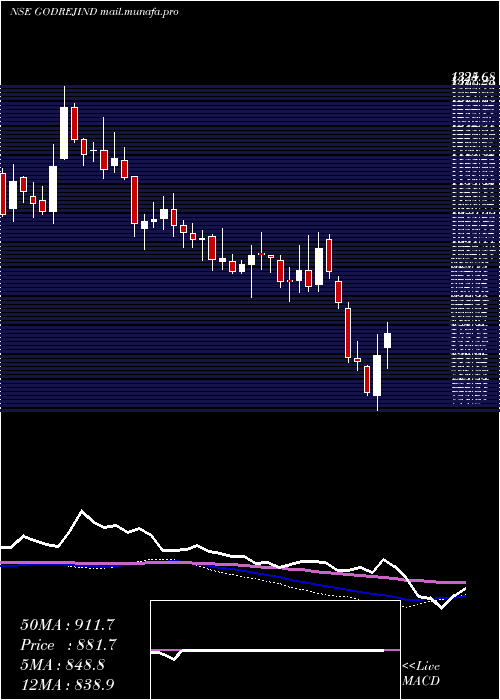Click the <<Live MACD label
The image size is (500, 700).
coord(421,674)
